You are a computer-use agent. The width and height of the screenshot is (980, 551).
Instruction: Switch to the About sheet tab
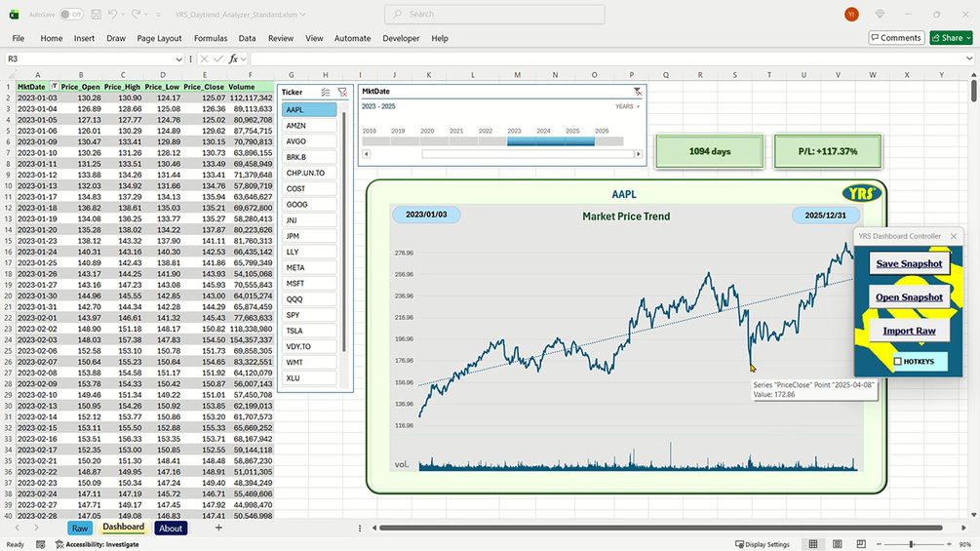tap(171, 529)
